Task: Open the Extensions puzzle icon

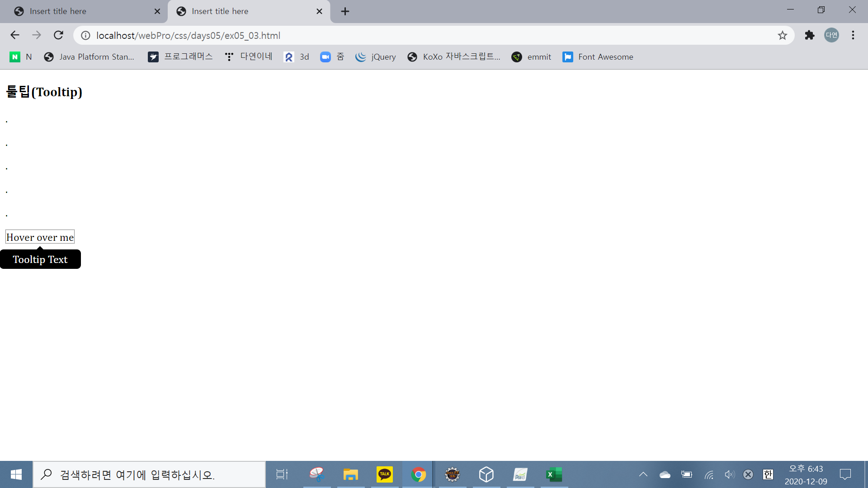Action: click(x=809, y=35)
